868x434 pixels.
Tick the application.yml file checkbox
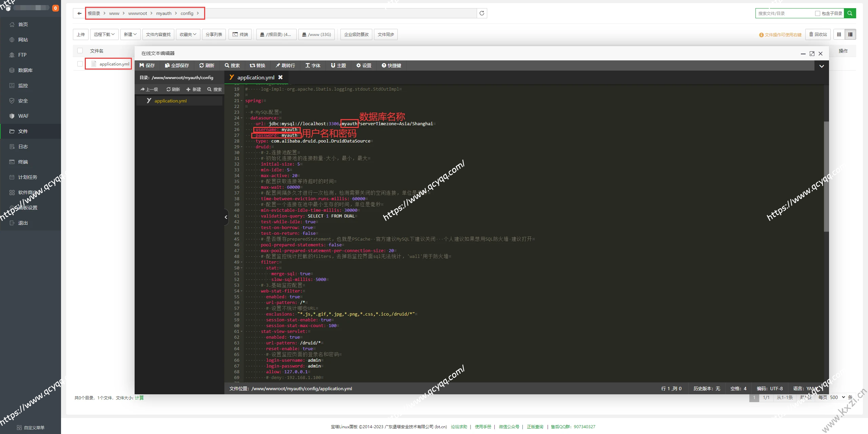(80, 64)
